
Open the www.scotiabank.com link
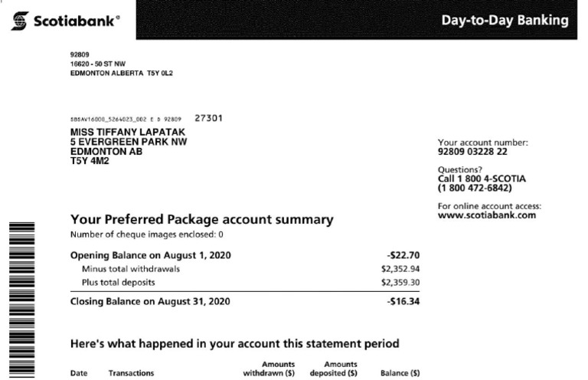[486, 215]
